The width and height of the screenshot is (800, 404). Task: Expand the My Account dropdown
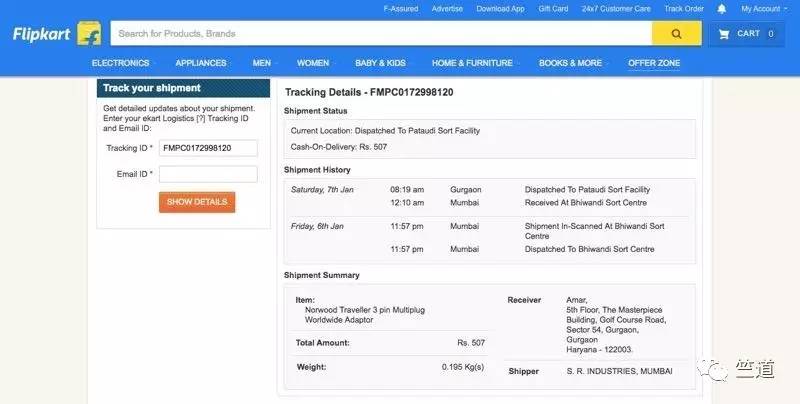click(764, 9)
